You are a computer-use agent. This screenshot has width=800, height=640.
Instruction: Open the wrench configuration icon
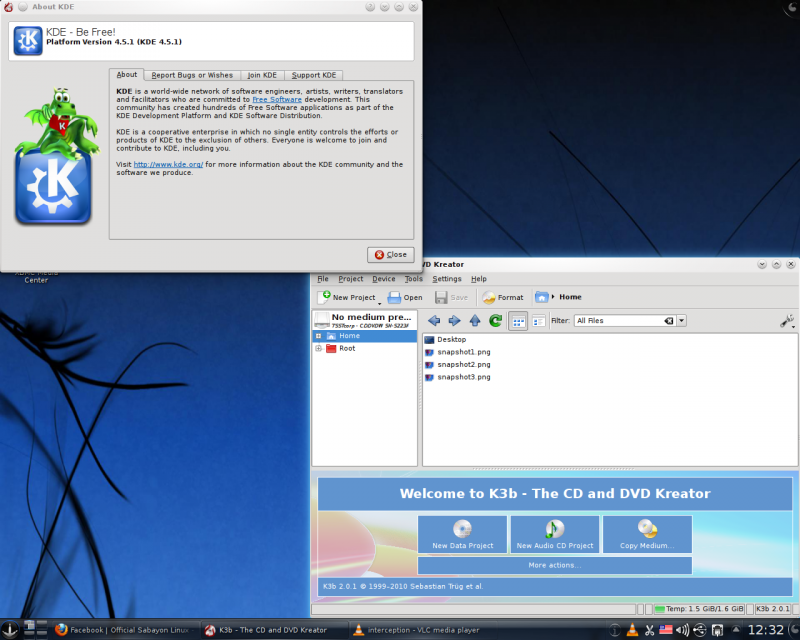point(786,321)
